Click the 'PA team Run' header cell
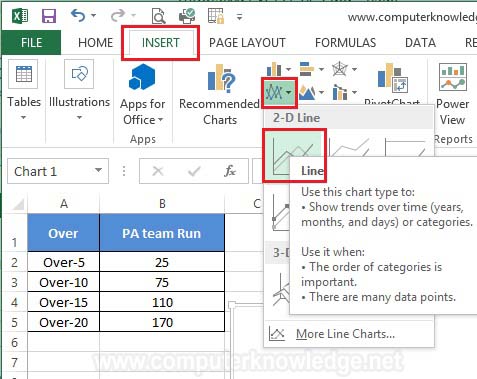This screenshot has width=477, height=379. [x=162, y=233]
